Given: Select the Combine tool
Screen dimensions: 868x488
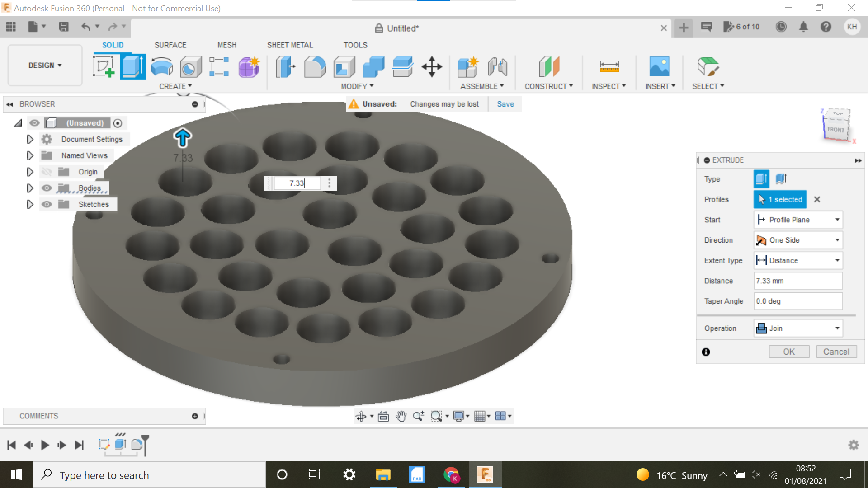Looking at the screenshot, I should (x=373, y=67).
